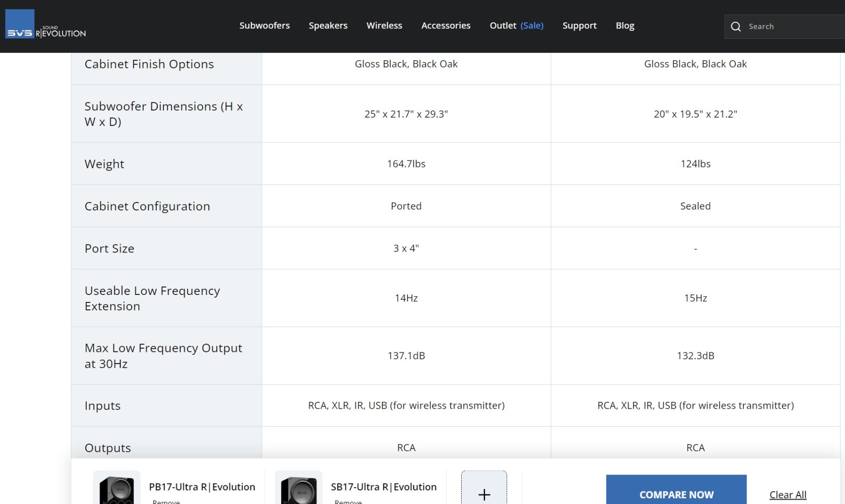This screenshot has width=845, height=504.
Task: Click the SVS Sound Revolution logo
Action: [x=45, y=24]
